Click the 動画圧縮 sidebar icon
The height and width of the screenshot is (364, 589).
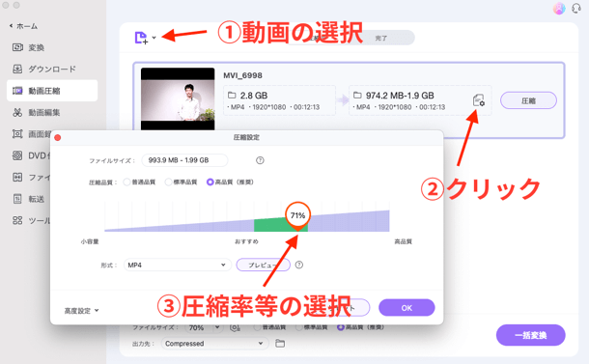17,91
